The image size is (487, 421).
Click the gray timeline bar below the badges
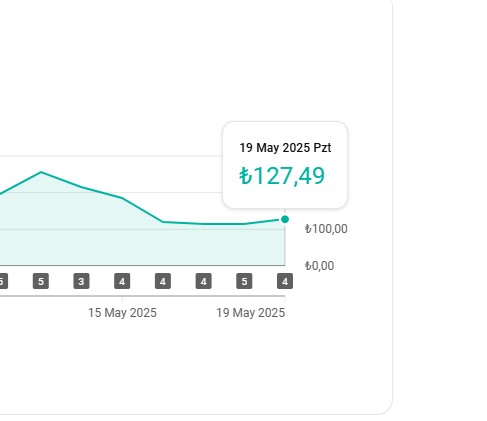(x=142, y=296)
